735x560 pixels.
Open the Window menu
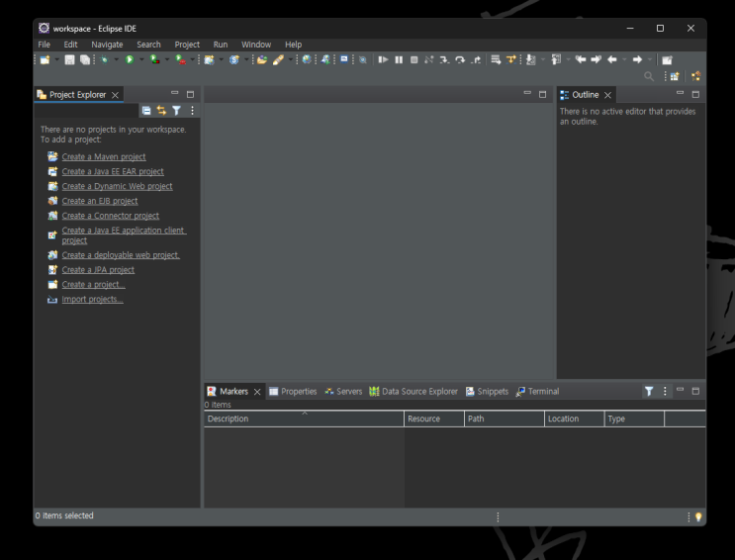point(255,45)
